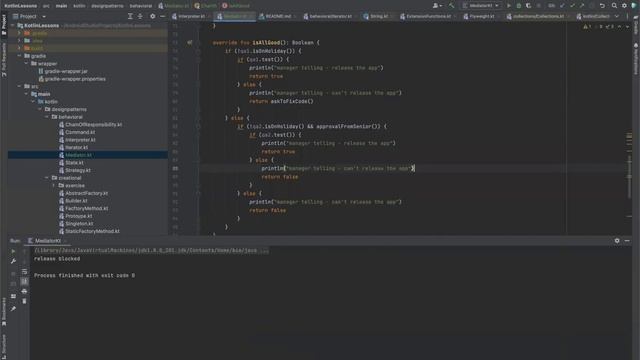Viewport: 640px width, 360px height.
Task: Go to next highlighted error arrow
Action: click(627, 27)
